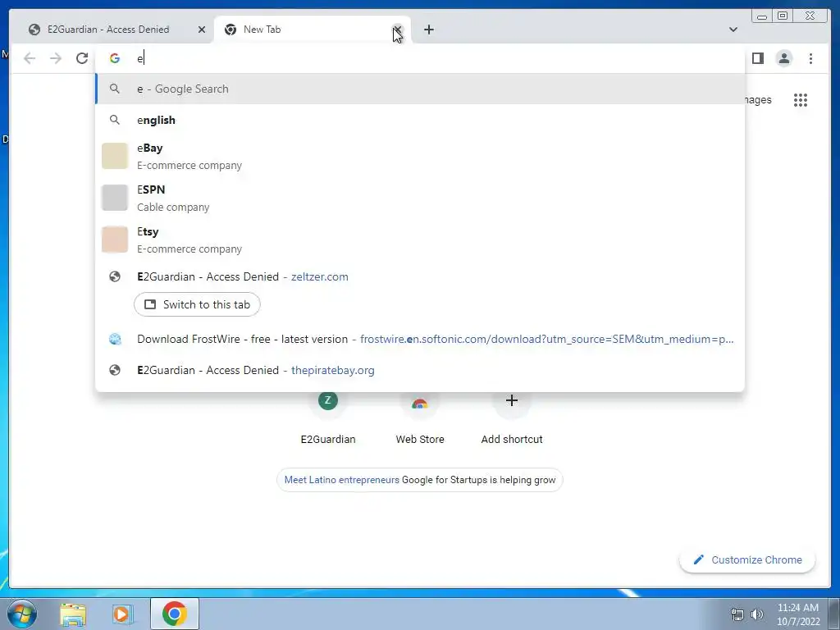Open Windows Explorer from the taskbar
The image size is (840, 630).
coord(73,614)
